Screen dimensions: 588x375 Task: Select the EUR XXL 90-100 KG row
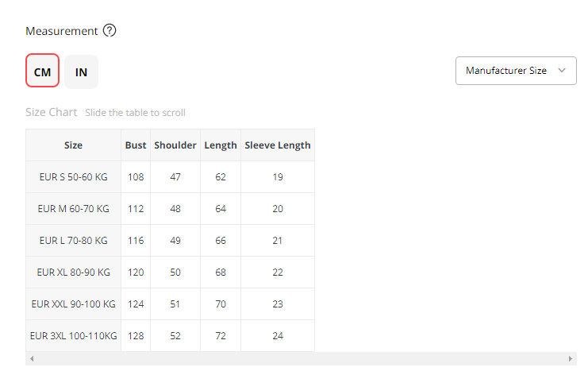[x=73, y=303]
